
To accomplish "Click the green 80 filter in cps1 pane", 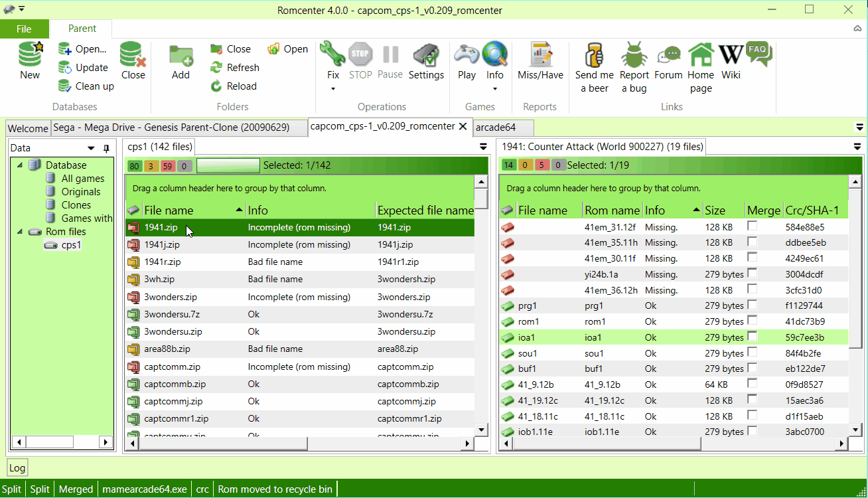I will (135, 165).
